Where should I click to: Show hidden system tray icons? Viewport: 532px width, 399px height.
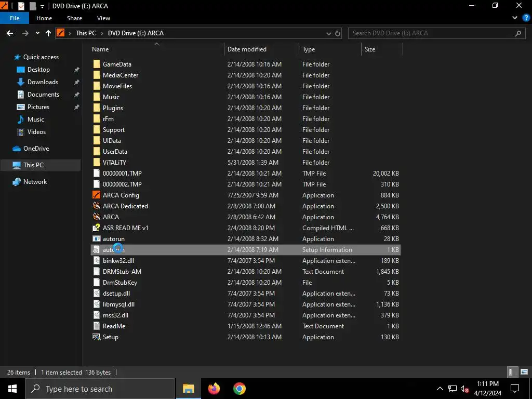440,389
